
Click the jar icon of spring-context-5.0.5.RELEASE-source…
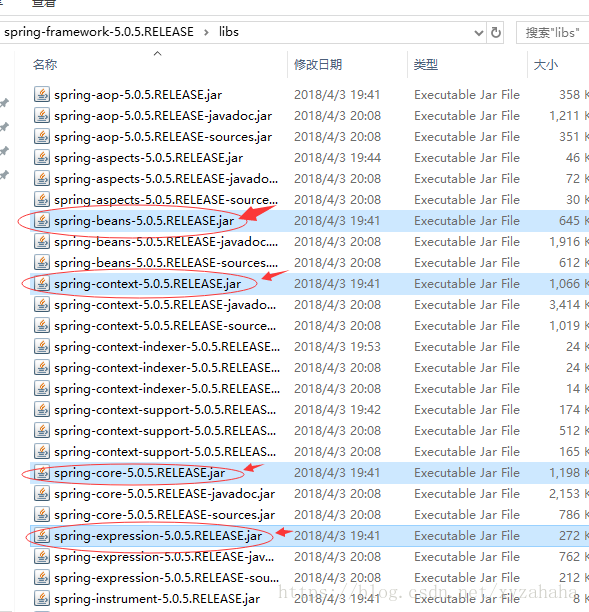pyautogui.click(x=42, y=326)
